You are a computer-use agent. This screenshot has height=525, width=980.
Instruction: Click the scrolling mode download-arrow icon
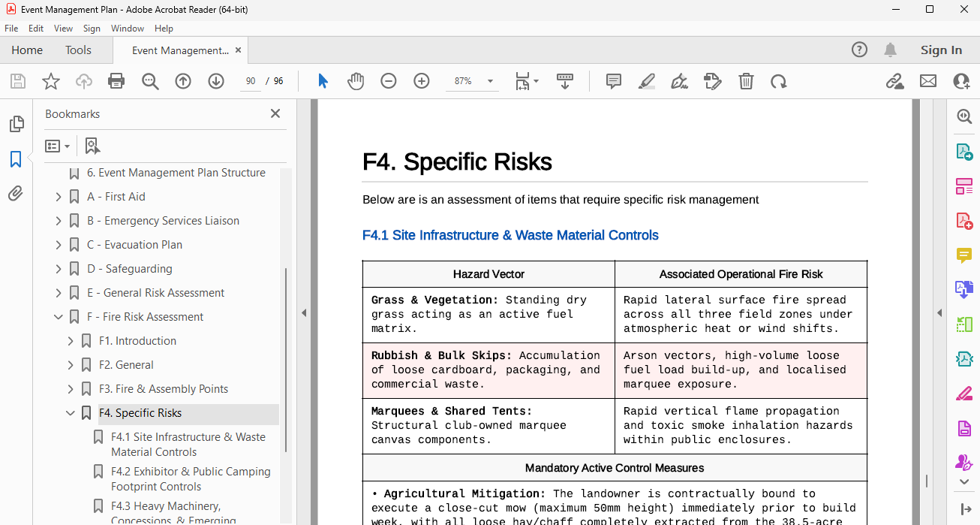coord(565,81)
